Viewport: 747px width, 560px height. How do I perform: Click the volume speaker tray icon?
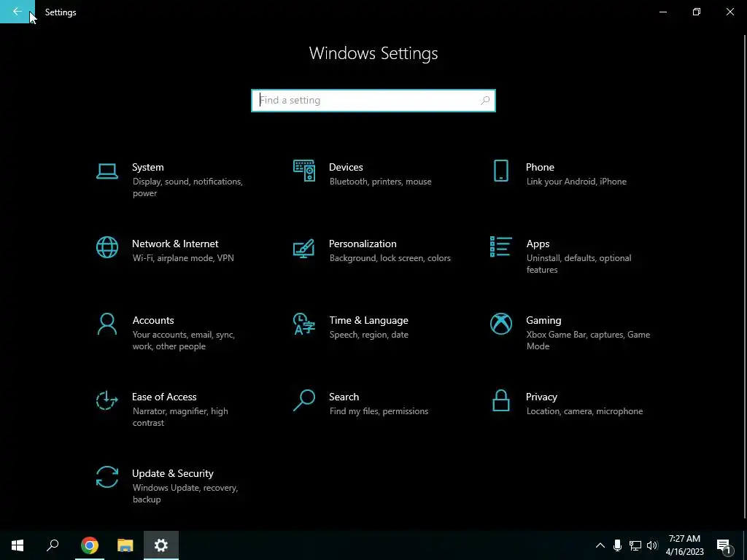pyautogui.click(x=652, y=545)
